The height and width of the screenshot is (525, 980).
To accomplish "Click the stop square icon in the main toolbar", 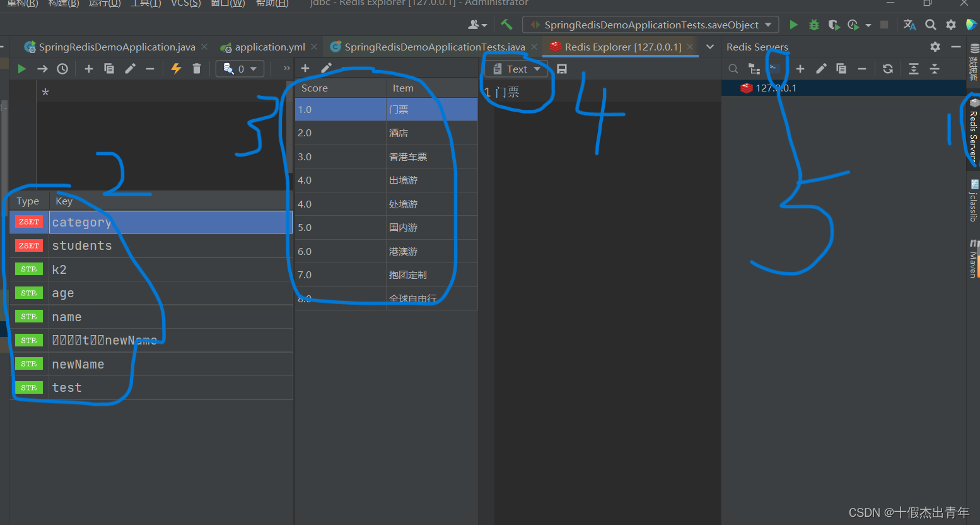I will (x=884, y=25).
